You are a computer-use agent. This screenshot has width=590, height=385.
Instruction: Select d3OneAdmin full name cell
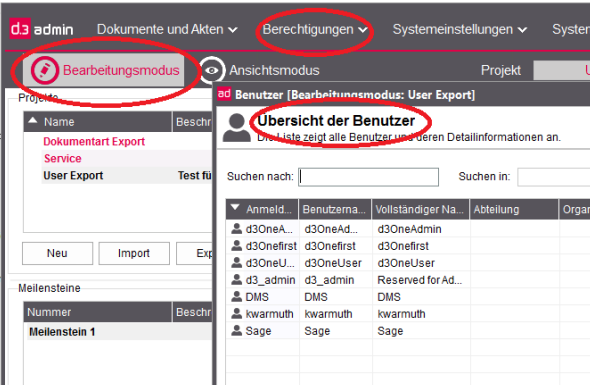pyautogui.click(x=409, y=229)
